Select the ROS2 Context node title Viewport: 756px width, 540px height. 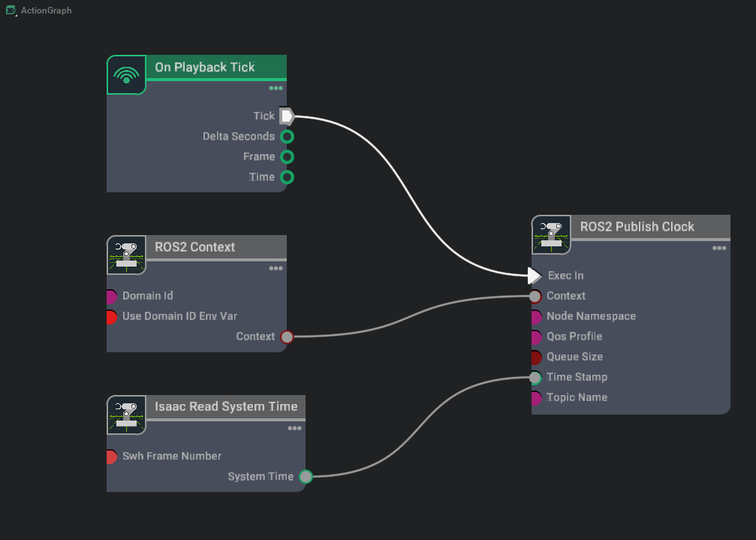coord(194,247)
